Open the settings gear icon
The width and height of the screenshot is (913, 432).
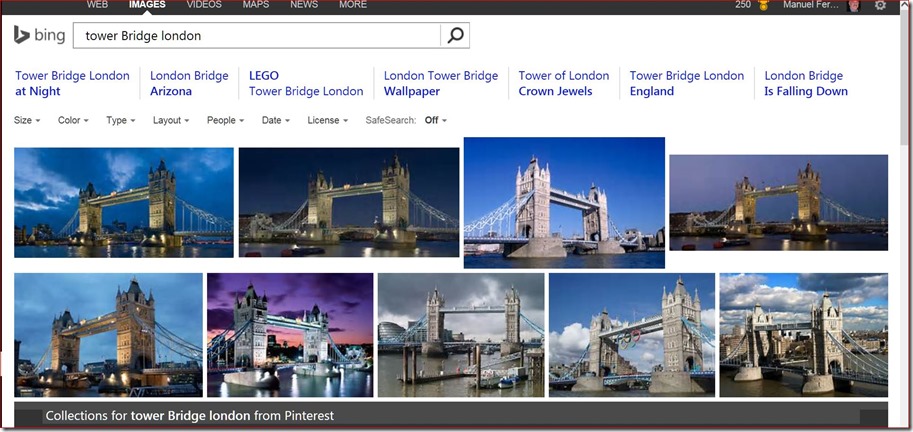click(880, 5)
